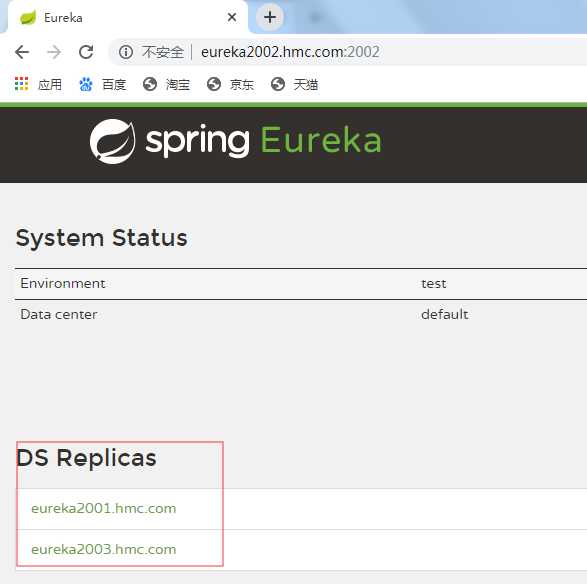The image size is (587, 584).
Task: Click the Spring leaf logo in header
Action: coord(113,141)
